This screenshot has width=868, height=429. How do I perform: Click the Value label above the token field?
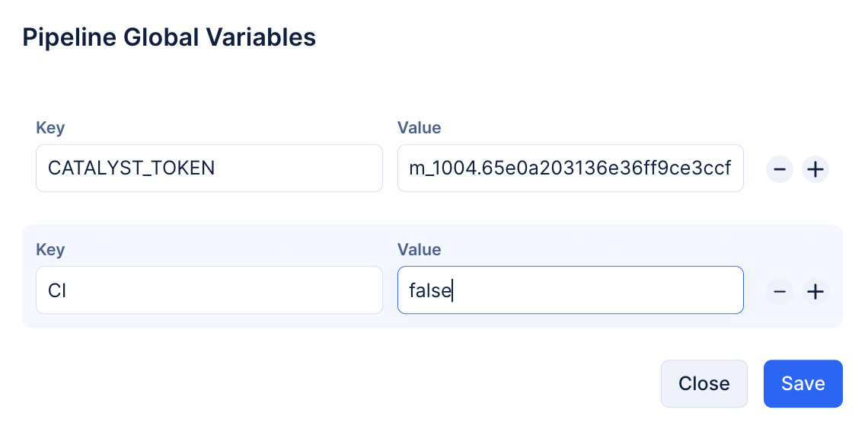point(419,128)
